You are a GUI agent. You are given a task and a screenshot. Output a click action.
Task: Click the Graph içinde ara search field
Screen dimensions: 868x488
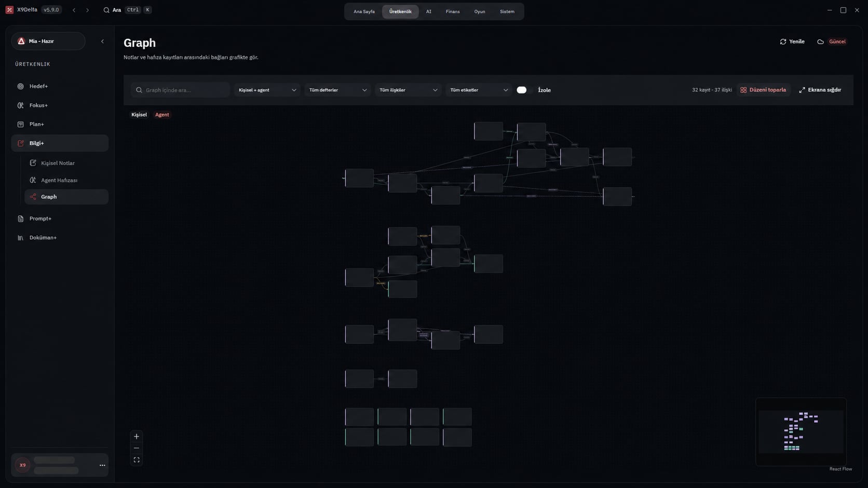tap(180, 90)
